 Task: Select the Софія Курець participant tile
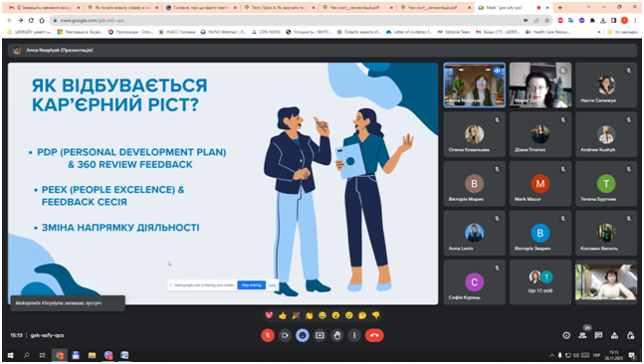[475, 281]
